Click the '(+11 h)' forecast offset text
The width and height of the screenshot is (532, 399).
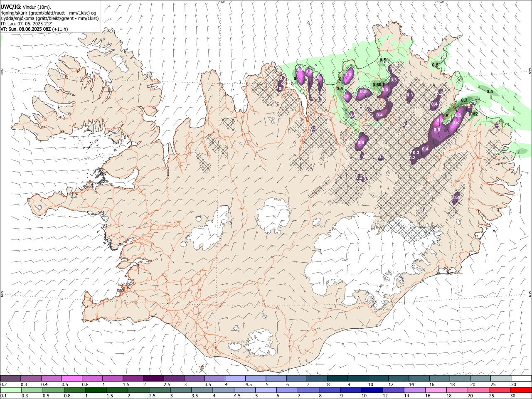pyautogui.click(x=61, y=29)
